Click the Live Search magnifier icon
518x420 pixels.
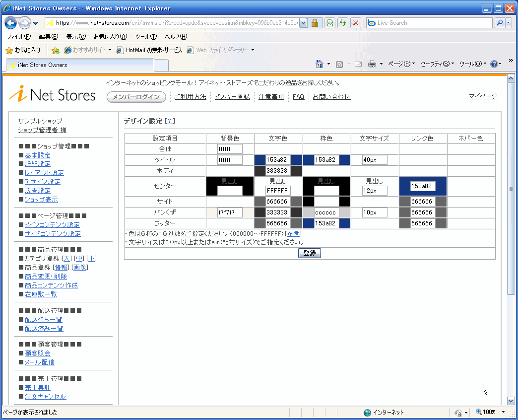[499, 23]
